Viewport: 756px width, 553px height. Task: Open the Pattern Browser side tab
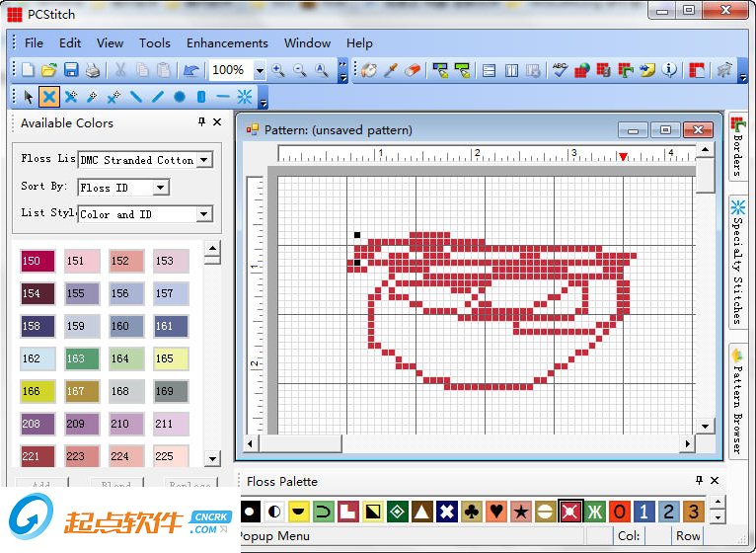pos(737,402)
